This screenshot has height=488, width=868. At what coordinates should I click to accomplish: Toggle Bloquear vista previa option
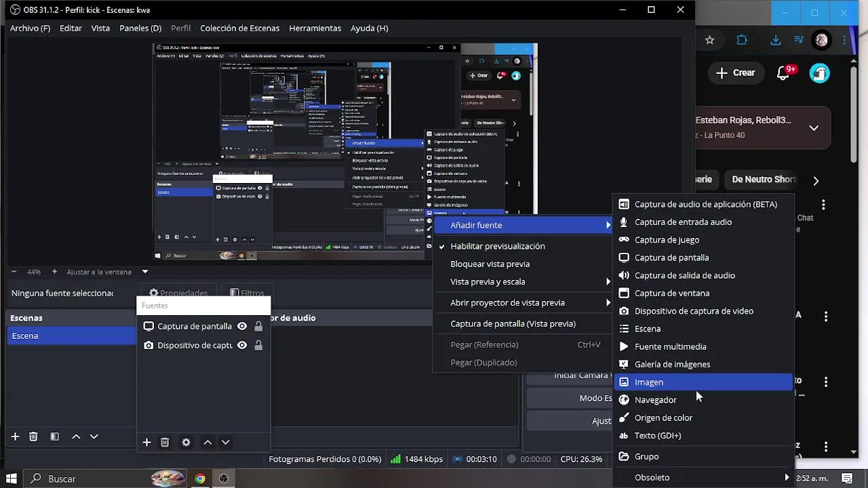click(522, 264)
